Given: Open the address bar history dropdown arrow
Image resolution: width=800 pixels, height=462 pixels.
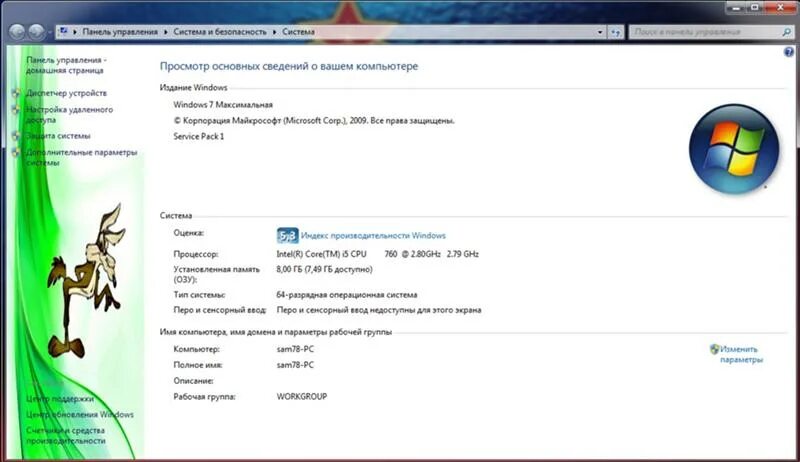Looking at the screenshot, I should point(600,32).
